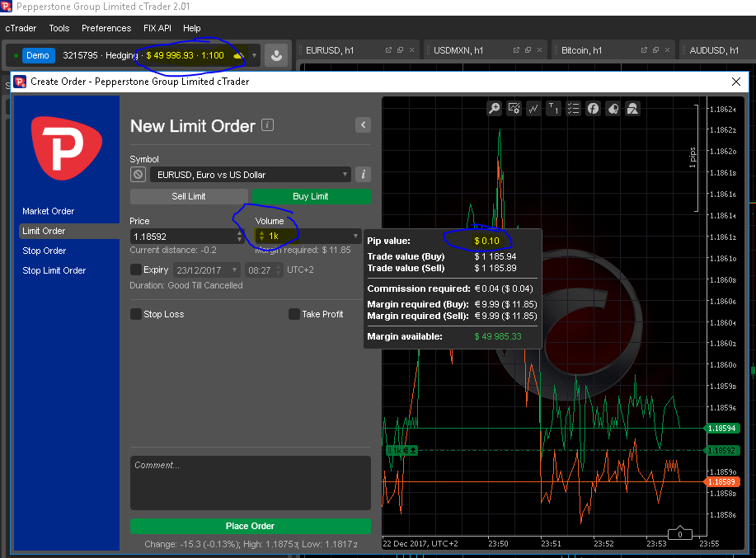Close the Create Order dialog

735,82
